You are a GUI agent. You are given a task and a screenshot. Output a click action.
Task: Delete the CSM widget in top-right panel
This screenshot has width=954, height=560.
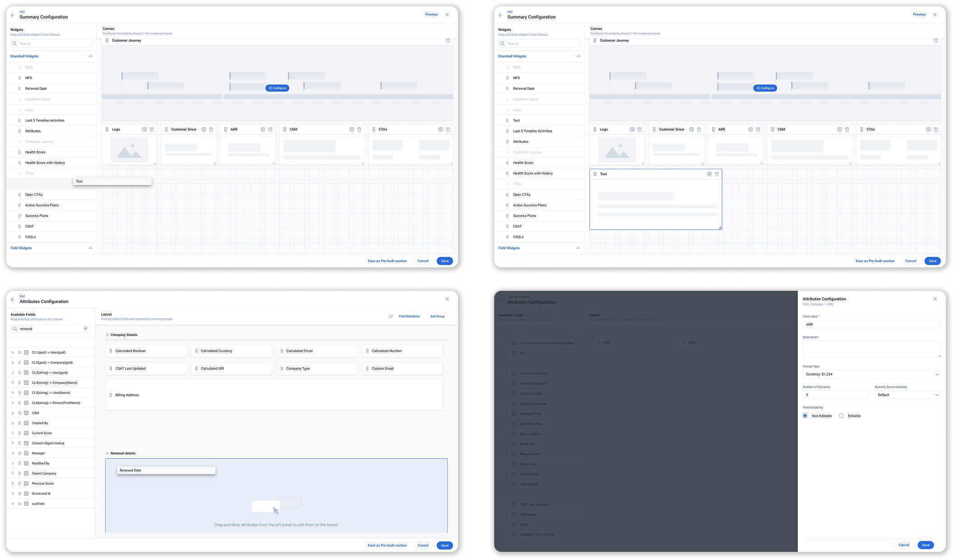(847, 130)
